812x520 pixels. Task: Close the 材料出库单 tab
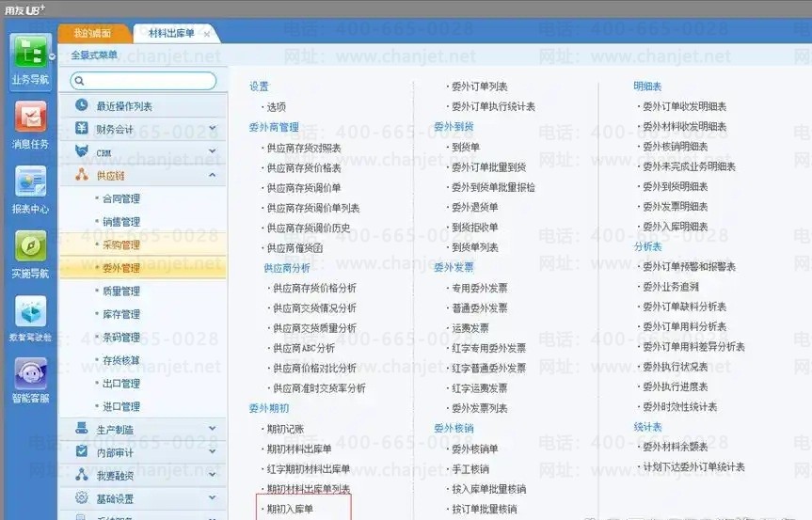click(x=207, y=34)
